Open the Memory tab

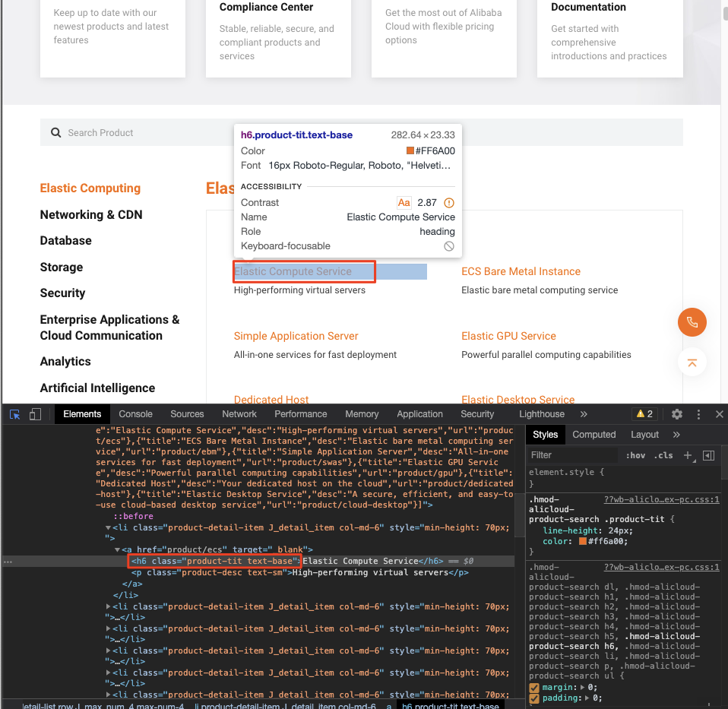[x=362, y=414]
